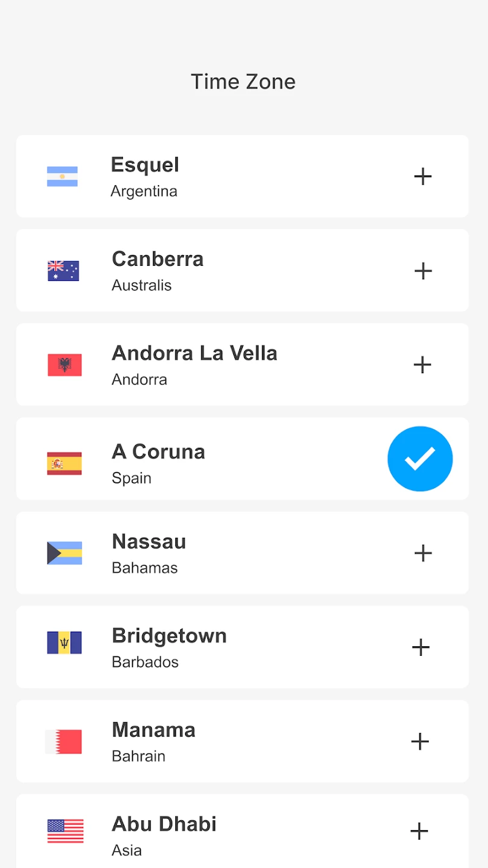
Task: Tap the plus icon beside Canberra
Action: click(x=423, y=271)
